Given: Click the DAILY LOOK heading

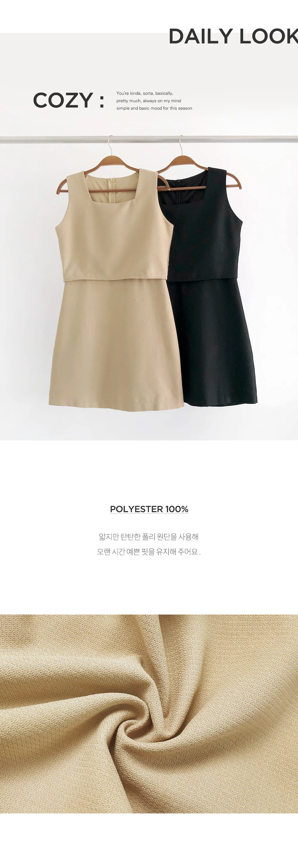Looking at the screenshot, I should (233, 36).
